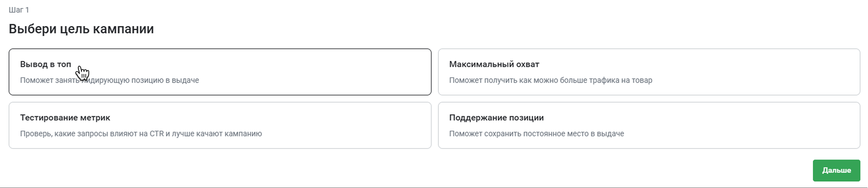This screenshot has height=188, width=868.
Task: Click description "Поможет сохранить постоянное место в выдаче"
Action: tap(536, 134)
